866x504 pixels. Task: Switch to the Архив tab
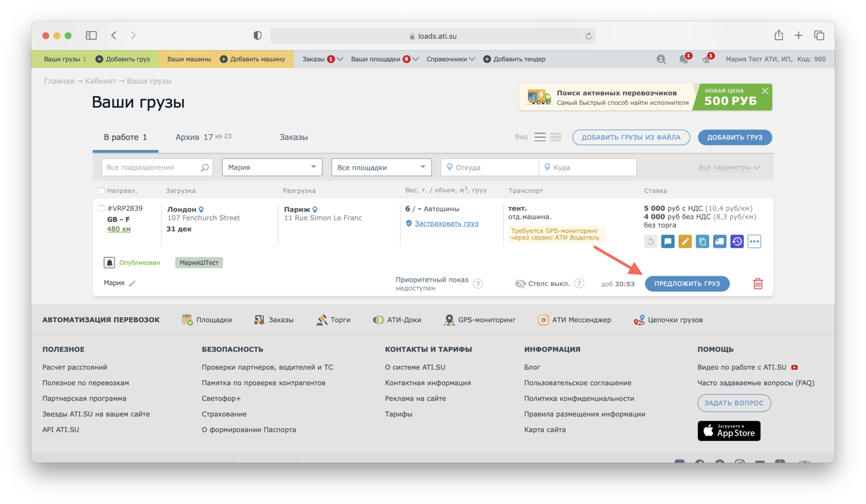tap(203, 137)
